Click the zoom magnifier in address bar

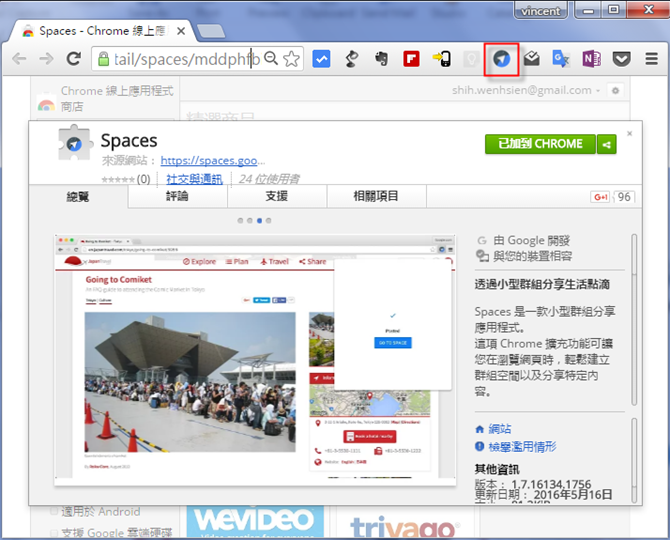point(271,58)
